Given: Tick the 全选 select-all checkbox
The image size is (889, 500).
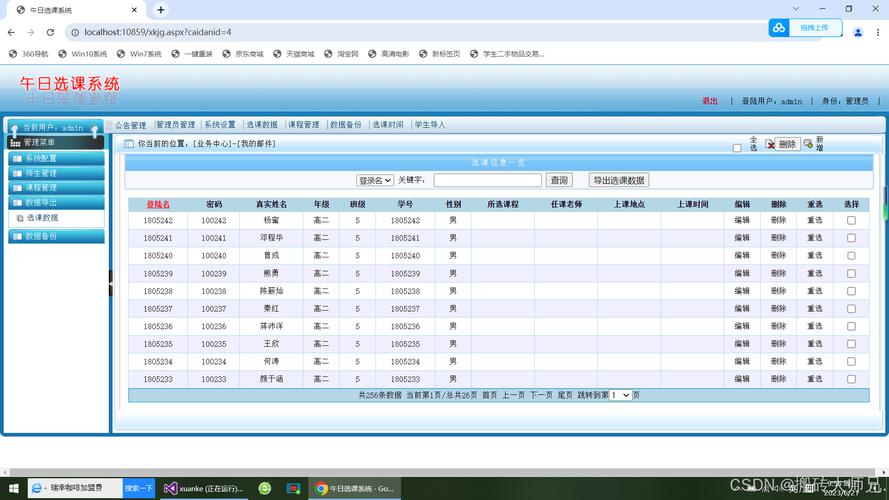Looking at the screenshot, I should (737, 148).
